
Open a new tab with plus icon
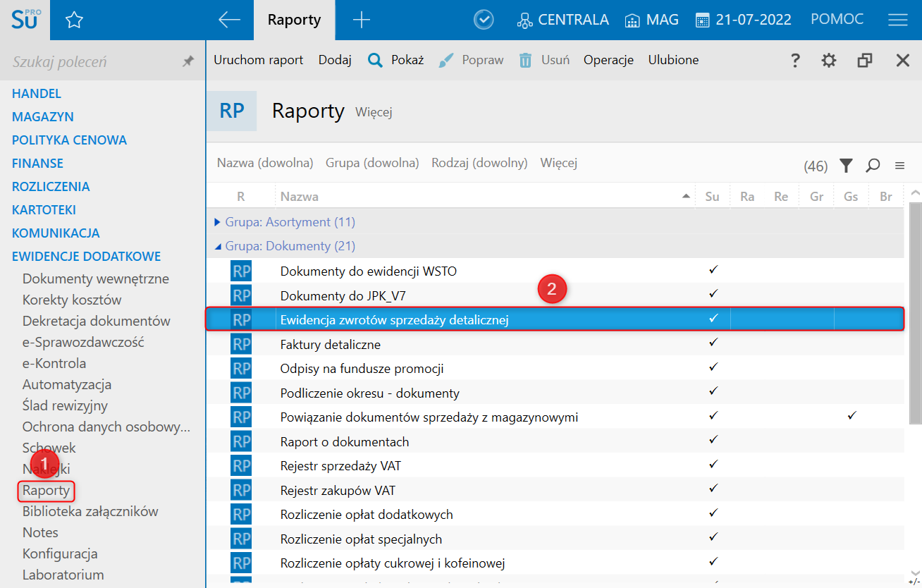361,20
